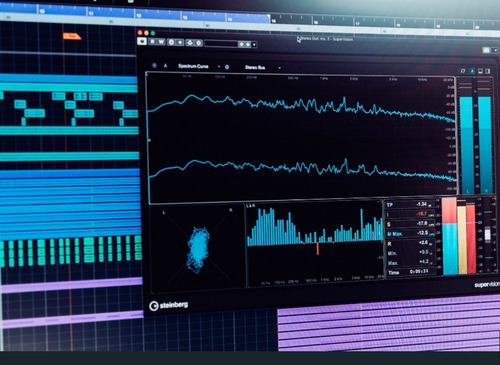Select the orange marker in Cubase project window

[72, 36]
